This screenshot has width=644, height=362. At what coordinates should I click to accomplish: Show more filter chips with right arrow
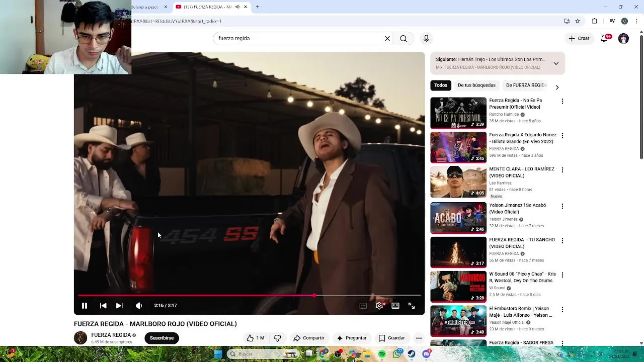[557, 87]
